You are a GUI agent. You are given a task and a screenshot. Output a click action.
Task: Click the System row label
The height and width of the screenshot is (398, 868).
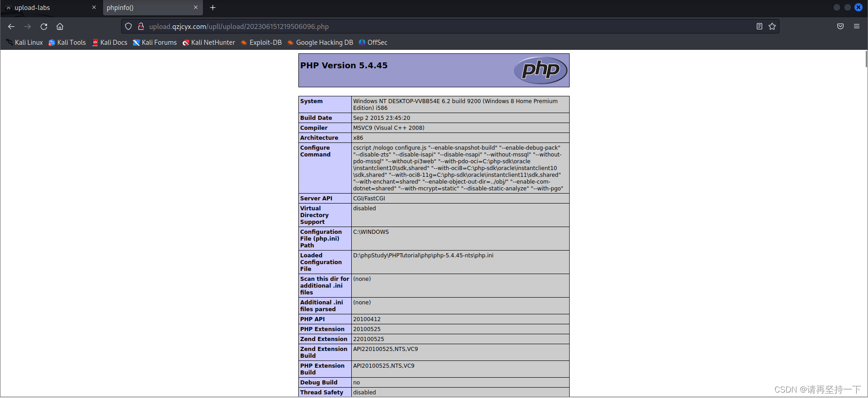tap(311, 101)
